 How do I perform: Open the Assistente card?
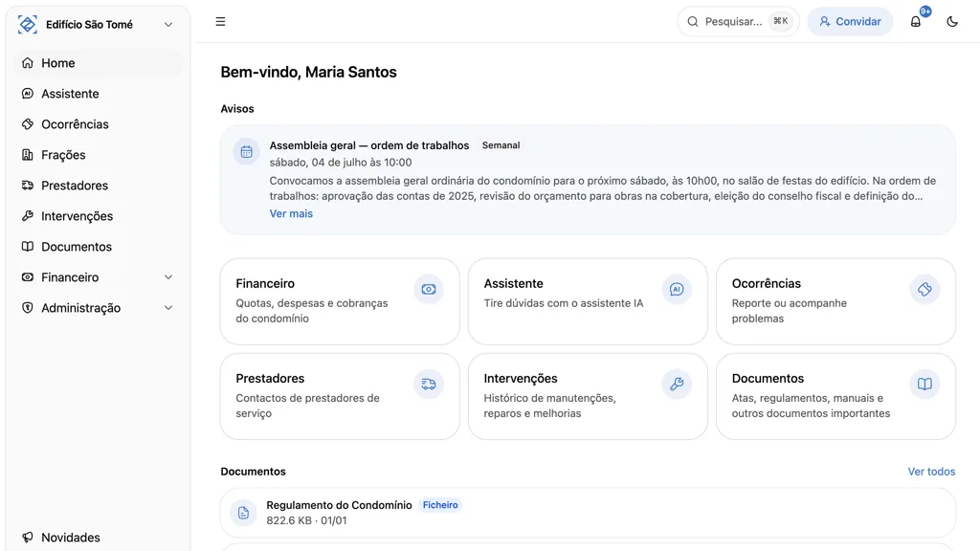589,301
